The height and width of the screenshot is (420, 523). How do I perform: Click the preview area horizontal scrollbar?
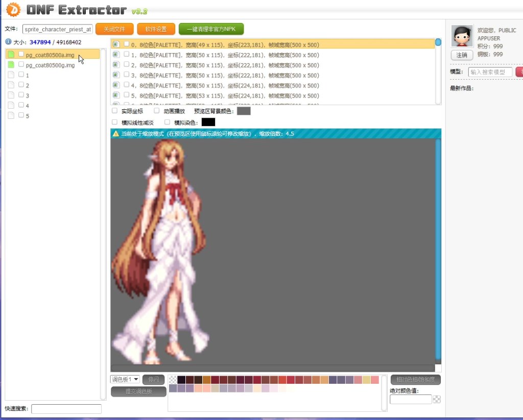273,368
